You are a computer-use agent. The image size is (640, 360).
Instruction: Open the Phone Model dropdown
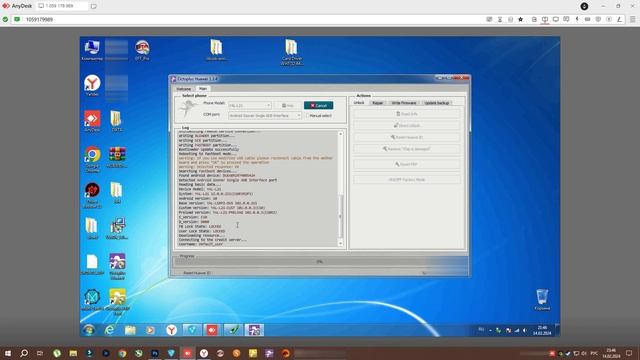coord(250,105)
